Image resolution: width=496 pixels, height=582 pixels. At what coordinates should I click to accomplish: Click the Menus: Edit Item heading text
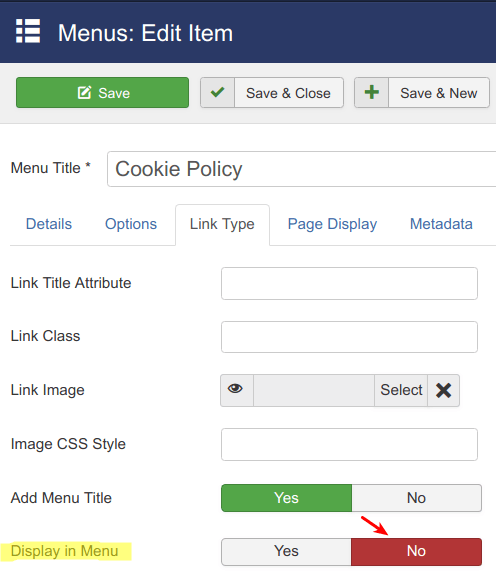(146, 33)
